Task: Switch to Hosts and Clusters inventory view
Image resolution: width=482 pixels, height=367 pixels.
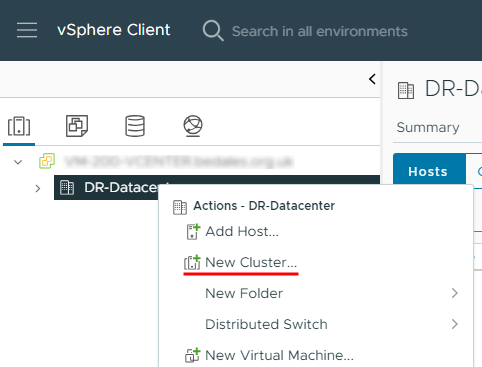Action: tap(19, 126)
